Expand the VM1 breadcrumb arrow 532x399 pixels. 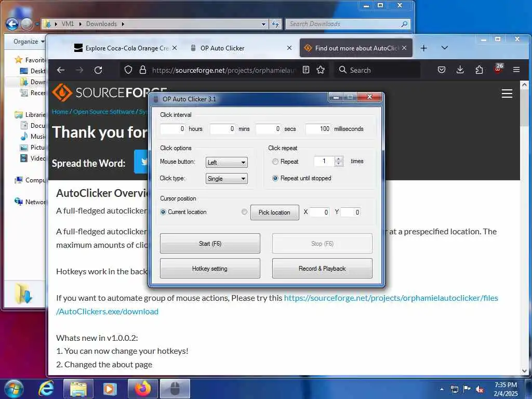pos(81,24)
